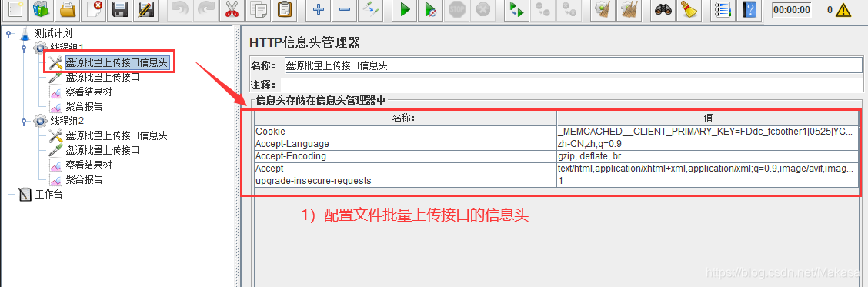Open 察看结果树 under 线程组2
The image size is (868, 287).
(88, 165)
